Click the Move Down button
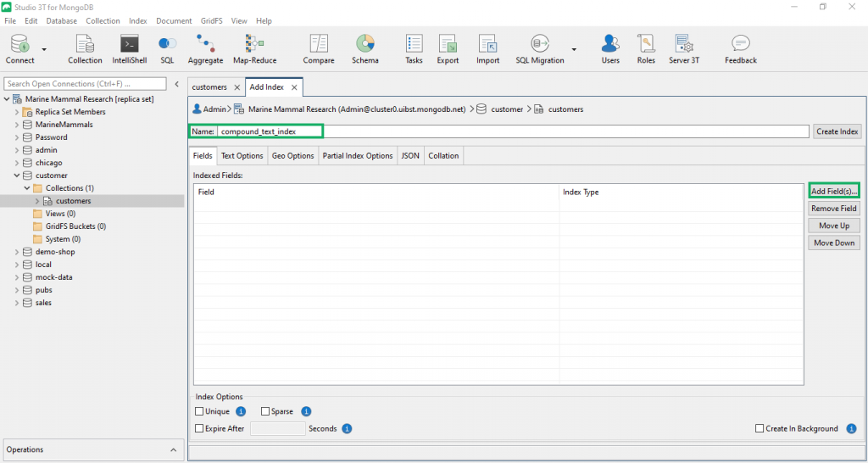The image size is (868, 463). coord(834,243)
